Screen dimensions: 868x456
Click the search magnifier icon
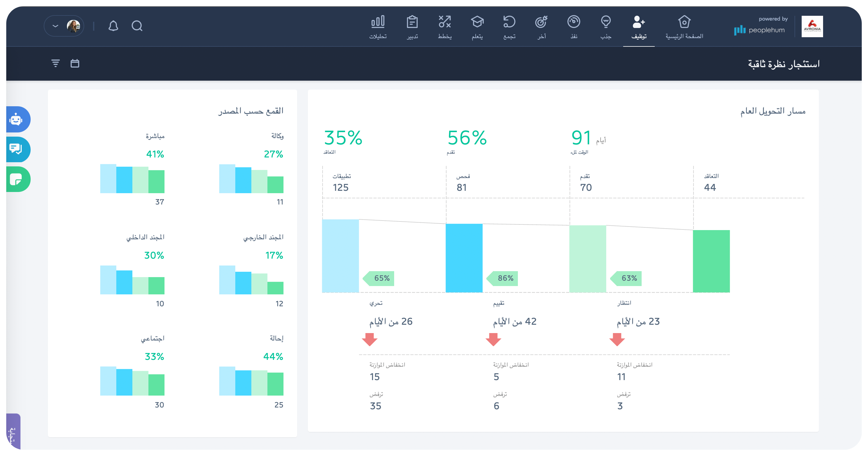pyautogui.click(x=137, y=26)
